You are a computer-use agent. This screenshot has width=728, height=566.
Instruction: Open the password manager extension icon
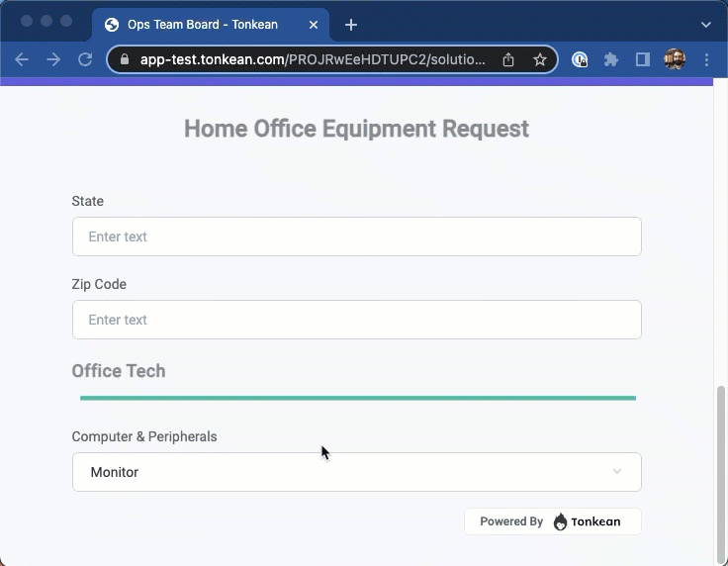pyautogui.click(x=580, y=59)
